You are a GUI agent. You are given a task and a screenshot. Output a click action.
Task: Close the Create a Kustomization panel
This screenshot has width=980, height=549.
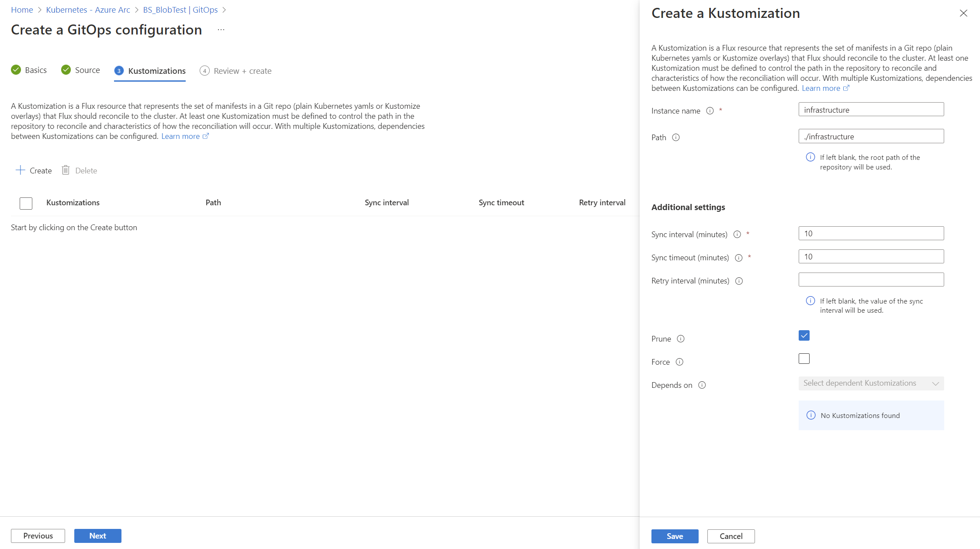[963, 13]
